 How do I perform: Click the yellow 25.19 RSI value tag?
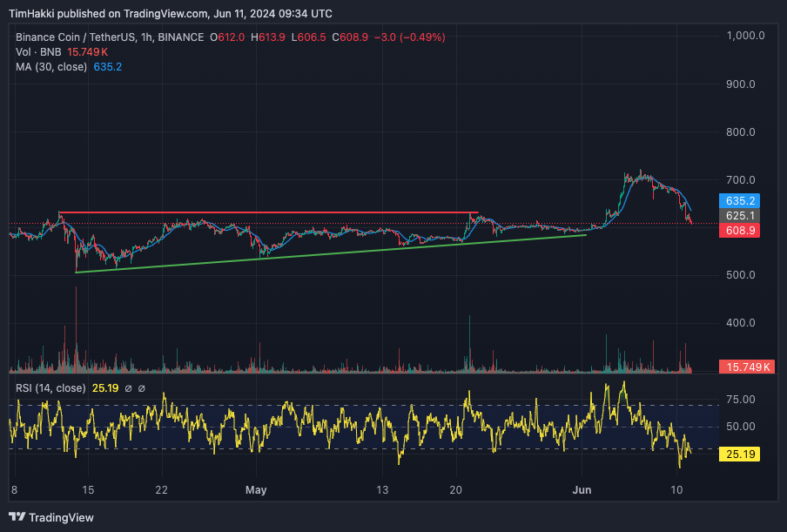[x=740, y=454]
